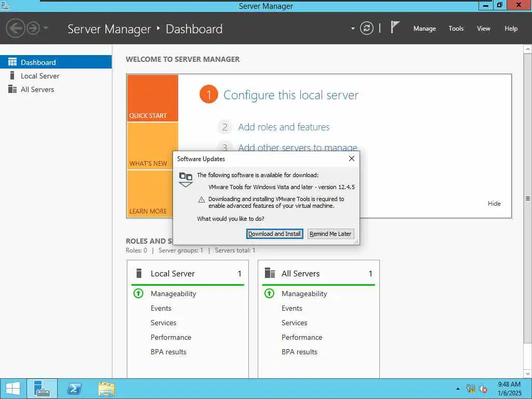Open the Tools menu
The width and height of the screenshot is (532, 399).
456,29
